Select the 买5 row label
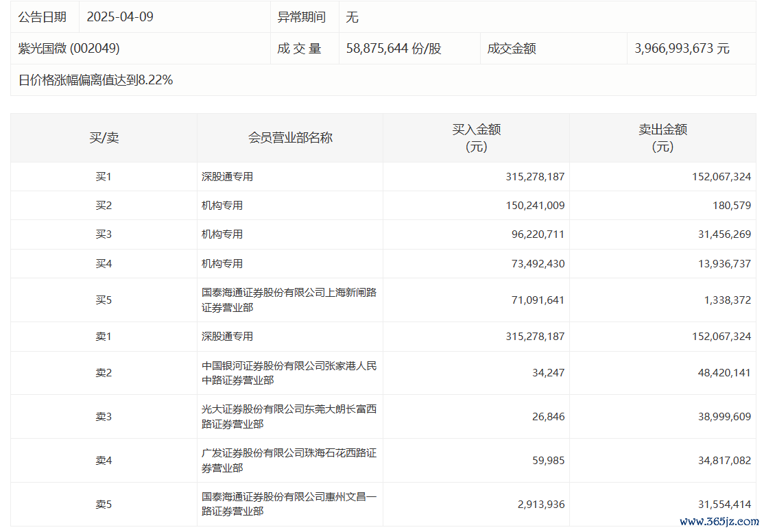764x532 pixels. (104, 300)
